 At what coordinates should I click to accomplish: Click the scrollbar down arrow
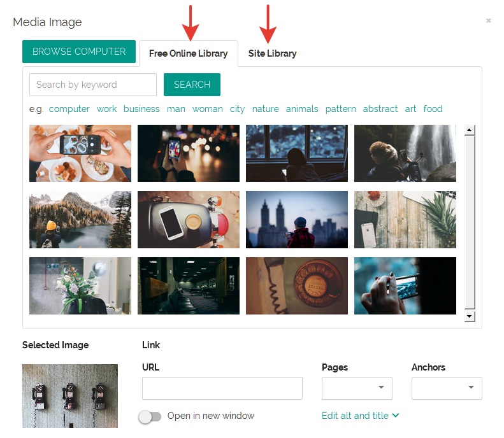tap(470, 316)
